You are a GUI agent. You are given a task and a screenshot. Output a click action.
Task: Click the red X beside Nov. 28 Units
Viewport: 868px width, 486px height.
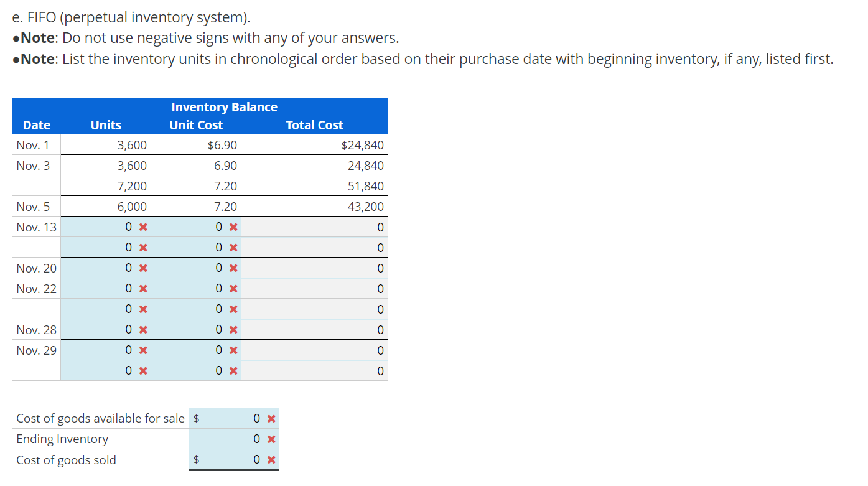click(x=144, y=329)
